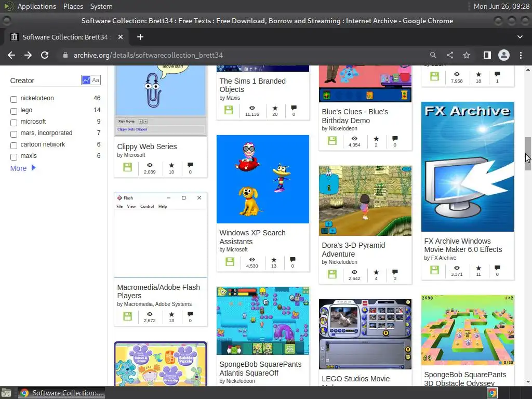Click the clock showing Mon Jun 26, 09:28
This screenshot has width=532, height=399.
501,6
